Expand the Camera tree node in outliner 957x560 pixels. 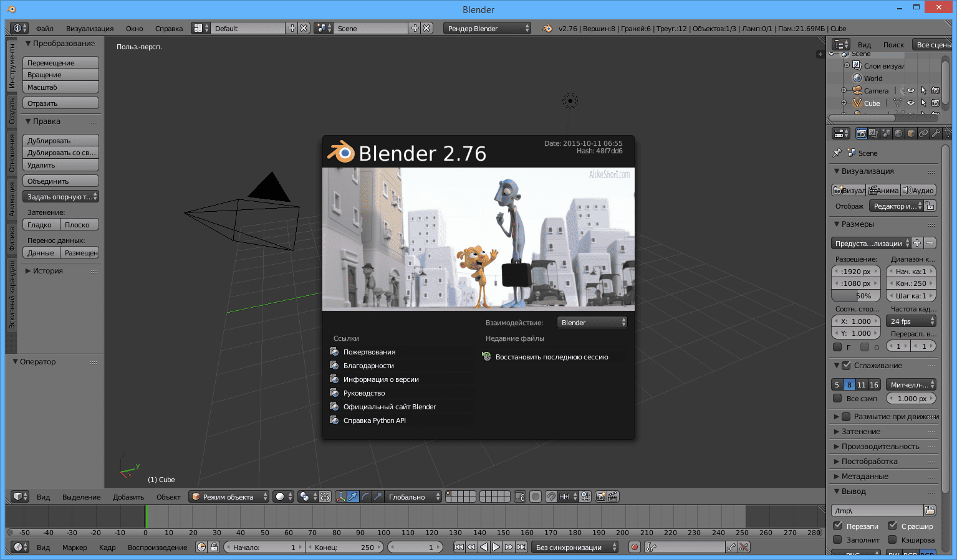(844, 90)
